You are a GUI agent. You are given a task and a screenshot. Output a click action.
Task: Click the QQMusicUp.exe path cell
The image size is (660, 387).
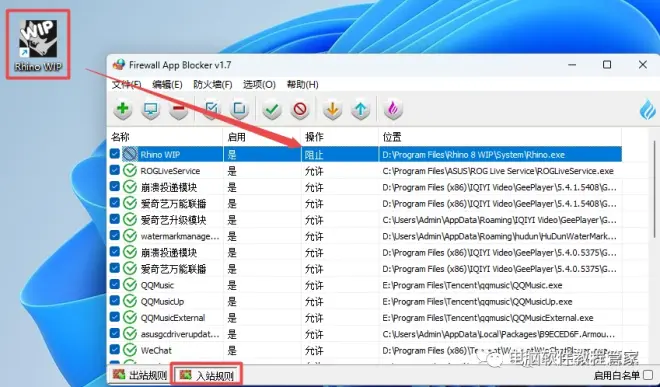[500, 301]
